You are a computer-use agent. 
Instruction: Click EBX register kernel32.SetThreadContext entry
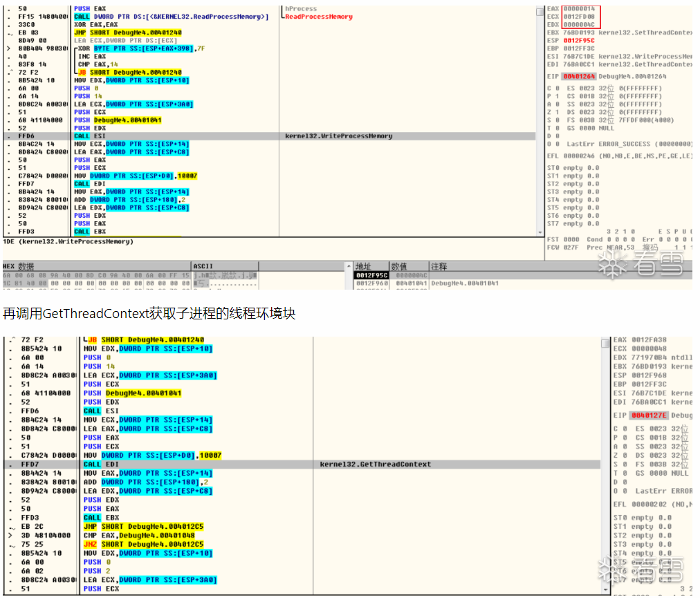tap(620, 32)
